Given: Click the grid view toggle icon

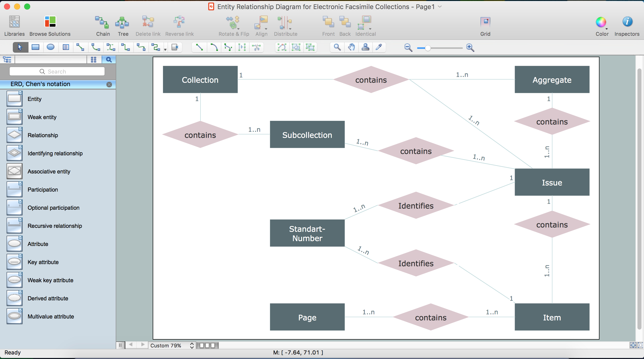Looking at the screenshot, I should pyautogui.click(x=93, y=59).
